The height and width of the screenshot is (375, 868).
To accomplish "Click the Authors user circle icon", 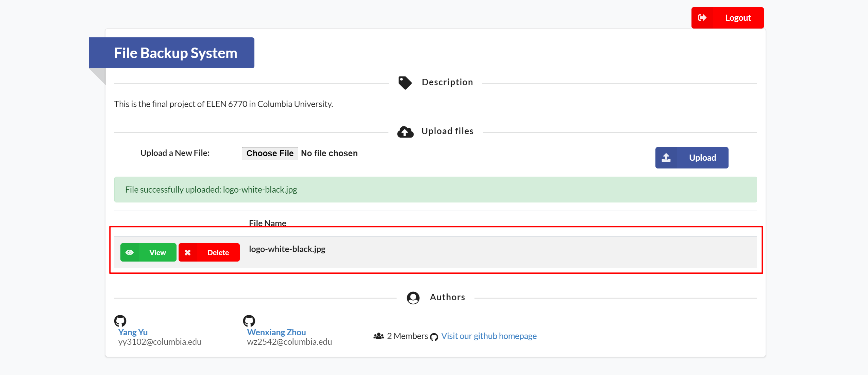I will (413, 298).
